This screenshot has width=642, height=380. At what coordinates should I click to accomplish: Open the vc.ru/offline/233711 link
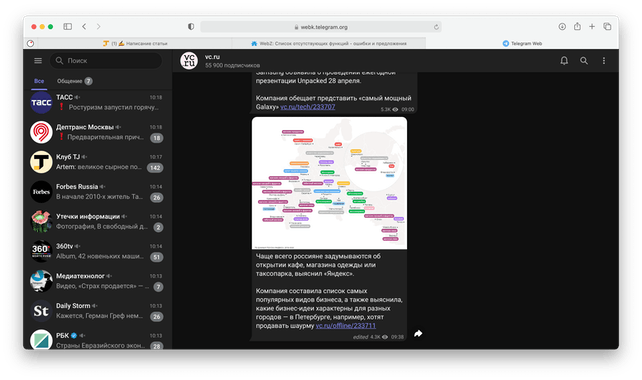346,326
